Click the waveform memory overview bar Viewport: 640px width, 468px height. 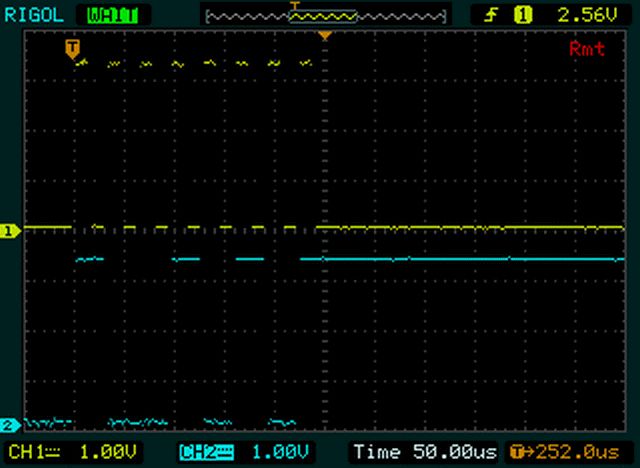tap(326, 17)
